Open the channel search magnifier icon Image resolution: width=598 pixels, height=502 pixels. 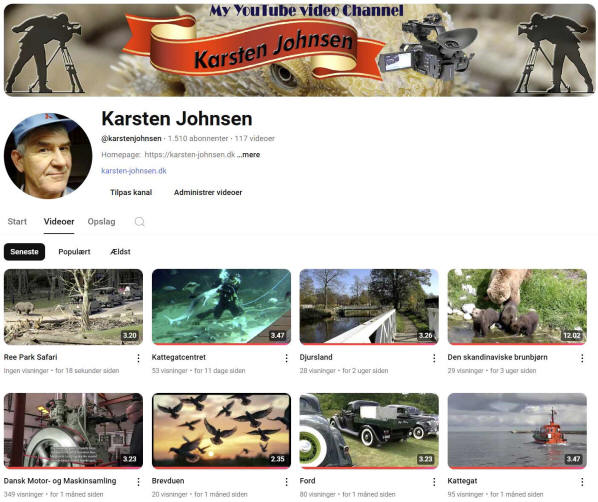[x=140, y=222]
